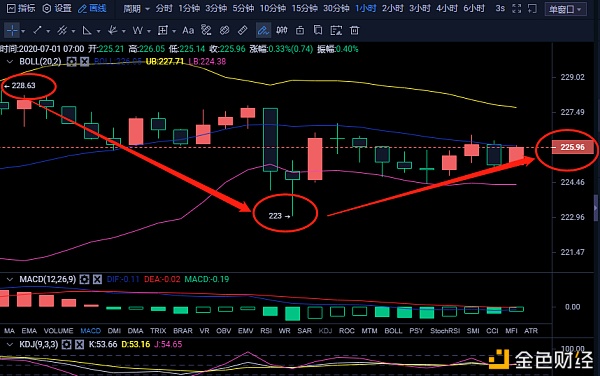600x376 pixels.
Task: Open KDJ indicator settings gear
Action: click(x=66, y=345)
